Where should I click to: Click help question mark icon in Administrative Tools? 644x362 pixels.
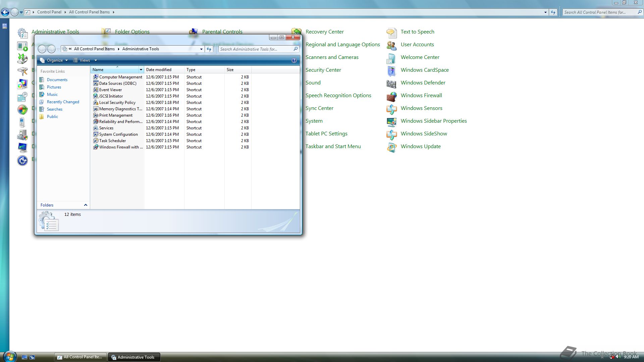point(294,60)
